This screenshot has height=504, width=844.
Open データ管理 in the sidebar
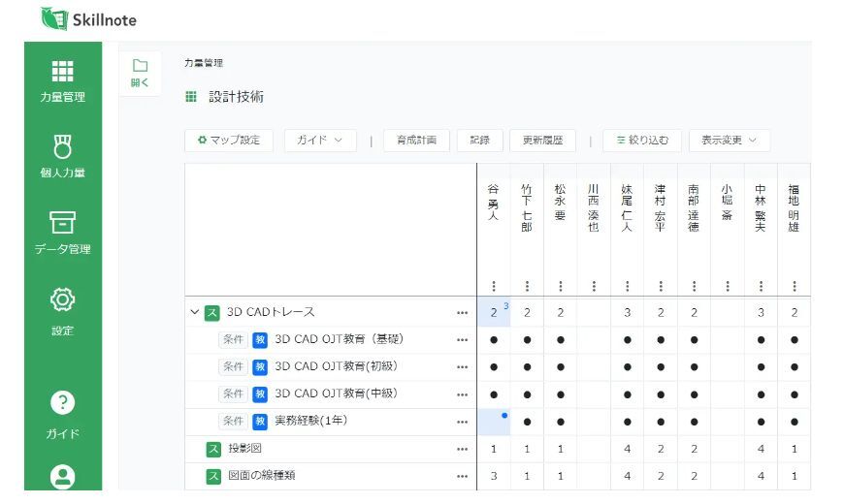(x=62, y=233)
